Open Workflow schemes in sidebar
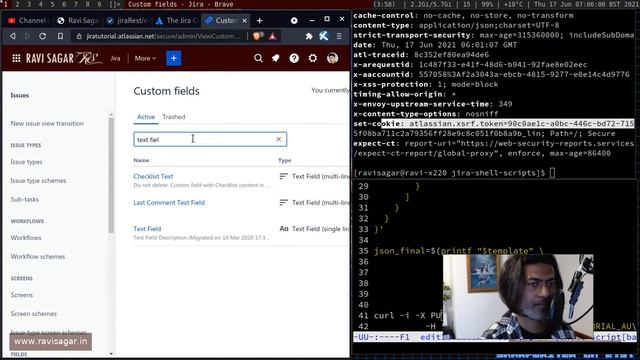Image resolution: width=640 pixels, height=360 pixels. pyautogui.click(x=38, y=256)
